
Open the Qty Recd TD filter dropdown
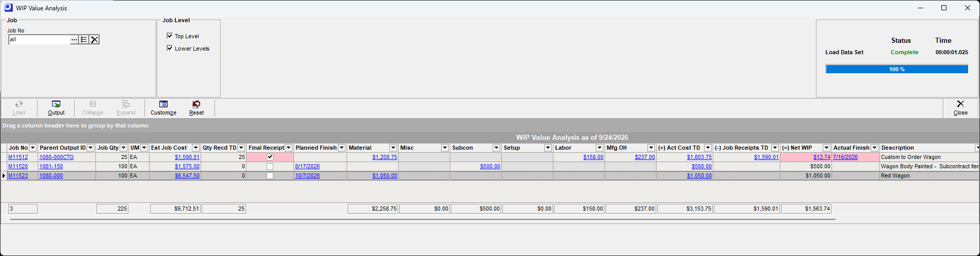pos(241,148)
